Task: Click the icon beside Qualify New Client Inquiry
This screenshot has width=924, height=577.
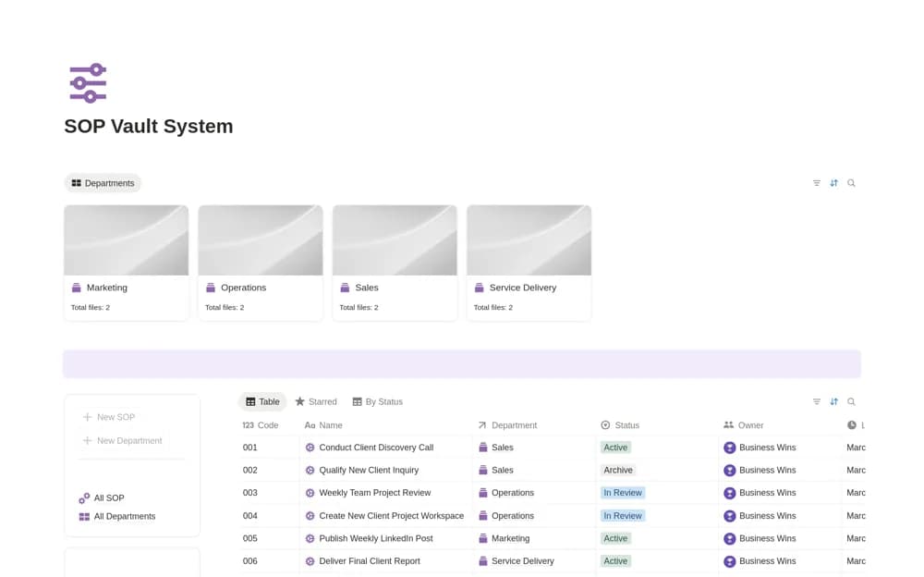Action: [x=310, y=471]
